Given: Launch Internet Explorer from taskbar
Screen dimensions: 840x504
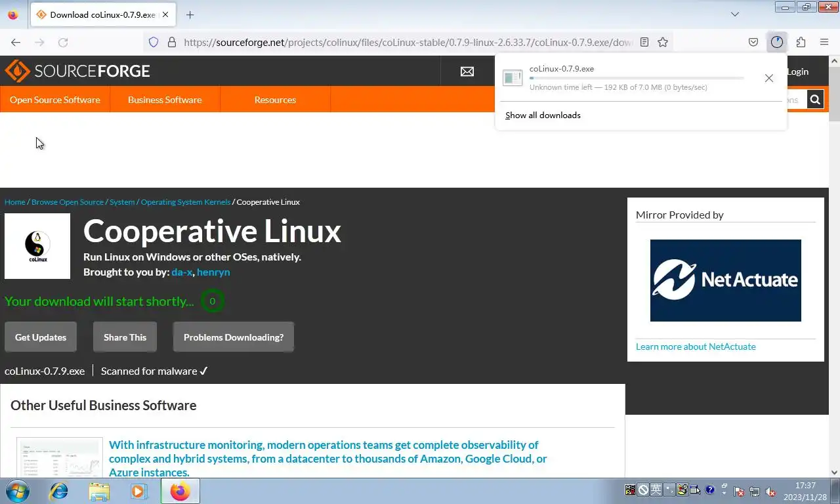Looking at the screenshot, I should pyautogui.click(x=59, y=491).
